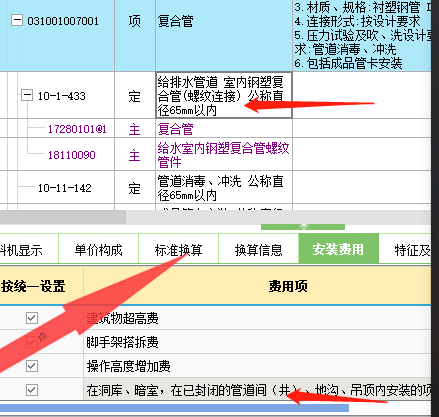Click the purple 复合管 material name
439x417 pixels.
176,129
